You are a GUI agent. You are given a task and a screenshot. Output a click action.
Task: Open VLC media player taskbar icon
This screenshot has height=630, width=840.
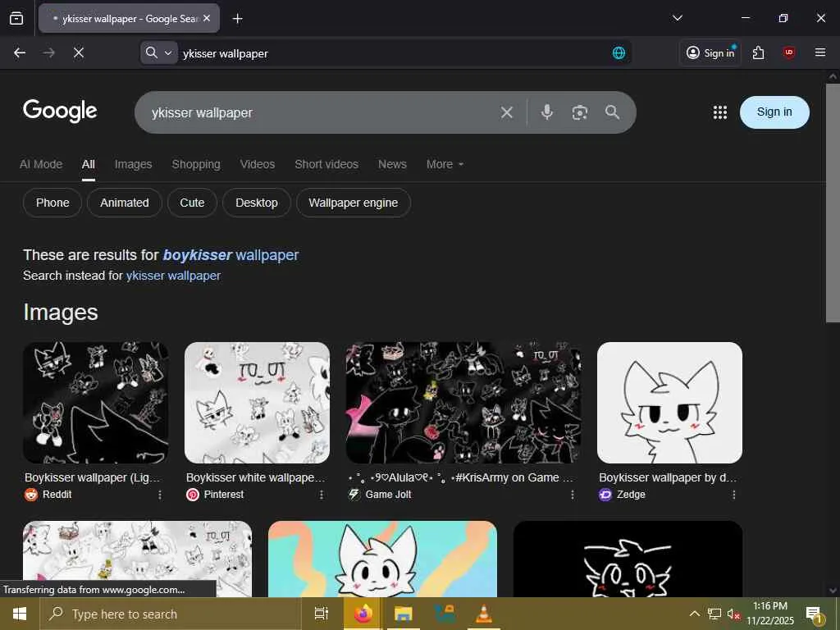point(484,614)
